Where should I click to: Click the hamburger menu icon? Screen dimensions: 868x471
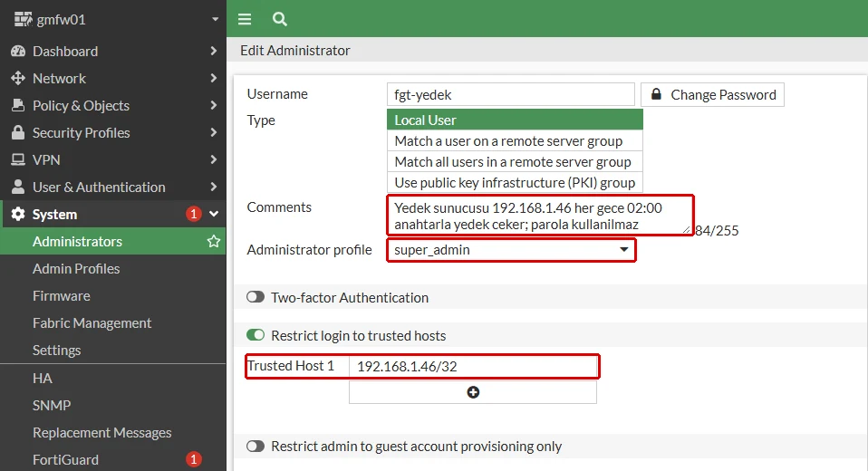[245, 19]
